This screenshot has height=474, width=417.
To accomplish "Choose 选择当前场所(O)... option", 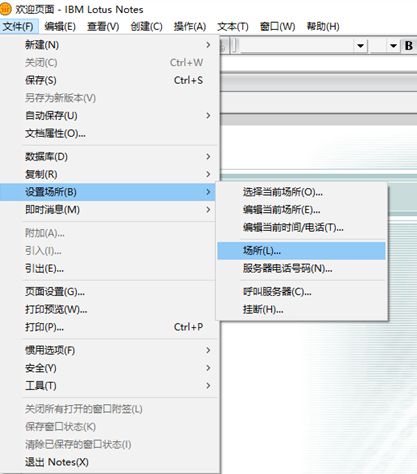I will tap(301, 192).
